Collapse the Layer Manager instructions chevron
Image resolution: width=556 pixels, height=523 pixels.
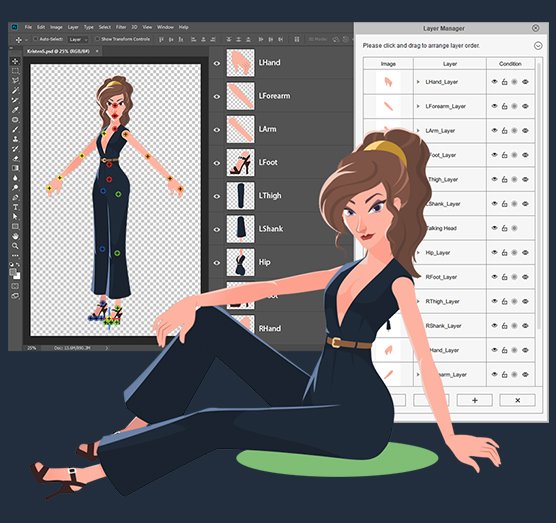[x=538, y=46]
